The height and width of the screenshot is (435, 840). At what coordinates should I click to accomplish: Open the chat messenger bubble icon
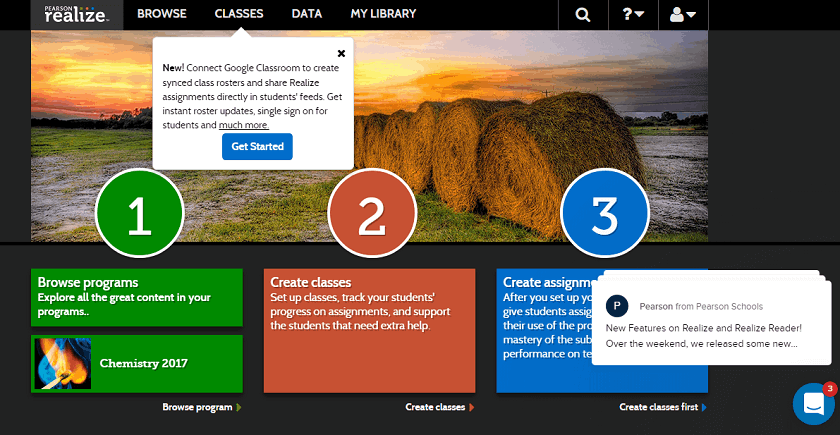[x=814, y=403]
